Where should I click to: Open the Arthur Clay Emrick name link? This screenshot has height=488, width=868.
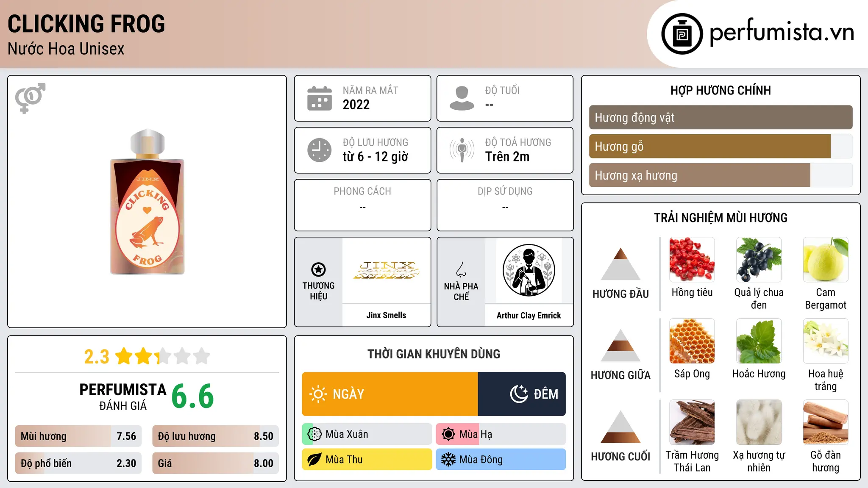tap(529, 315)
